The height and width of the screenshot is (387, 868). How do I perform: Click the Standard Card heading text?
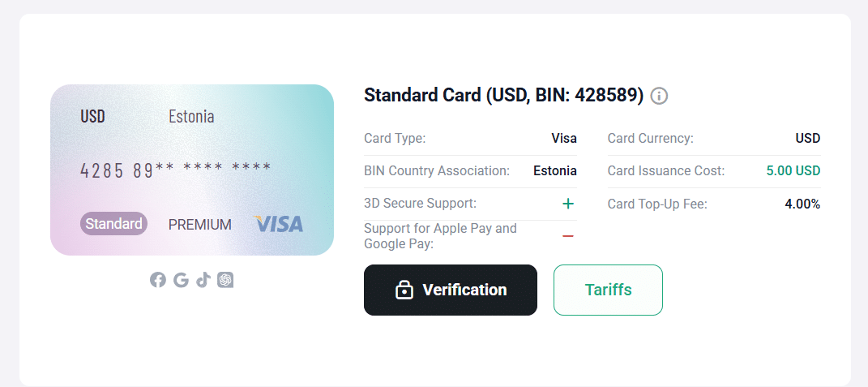tap(503, 96)
